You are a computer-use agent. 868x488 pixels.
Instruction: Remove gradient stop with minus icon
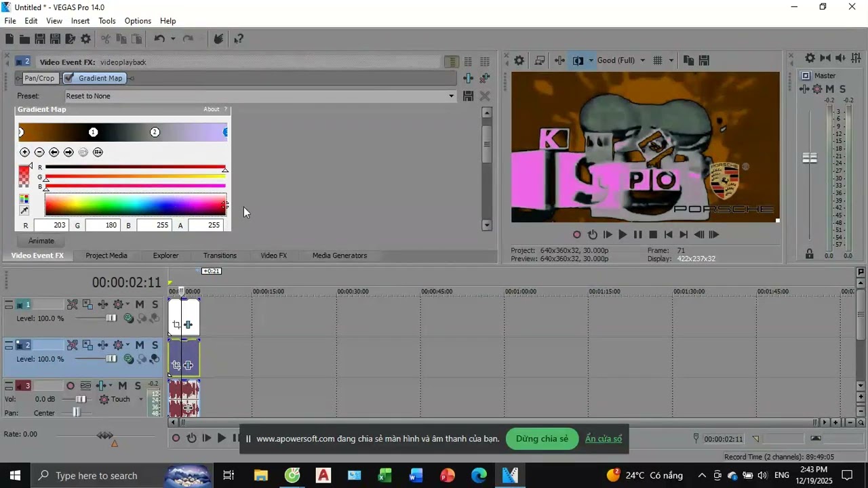point(39,152)
